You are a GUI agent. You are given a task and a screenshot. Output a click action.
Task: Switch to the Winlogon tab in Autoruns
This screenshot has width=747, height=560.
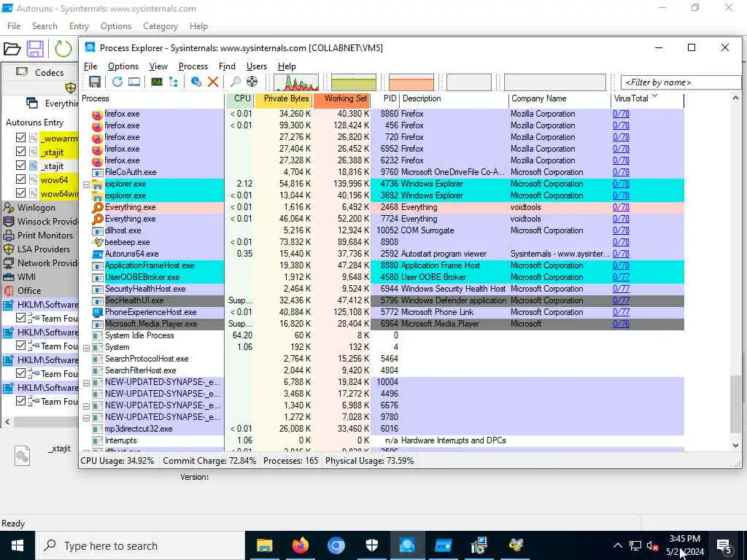point(36,208)
